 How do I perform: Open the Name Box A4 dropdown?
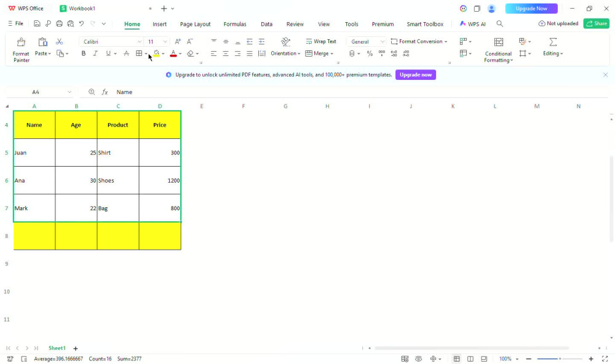point(69,92)
